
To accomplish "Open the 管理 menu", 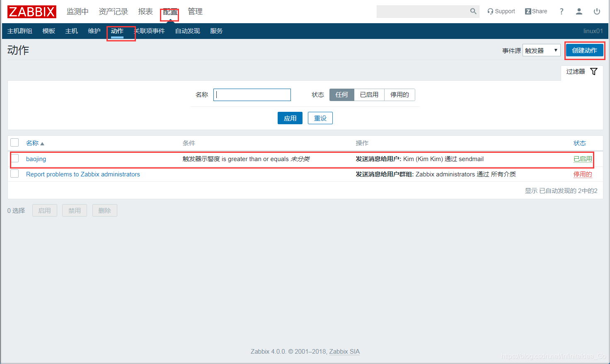I will 195,12.
